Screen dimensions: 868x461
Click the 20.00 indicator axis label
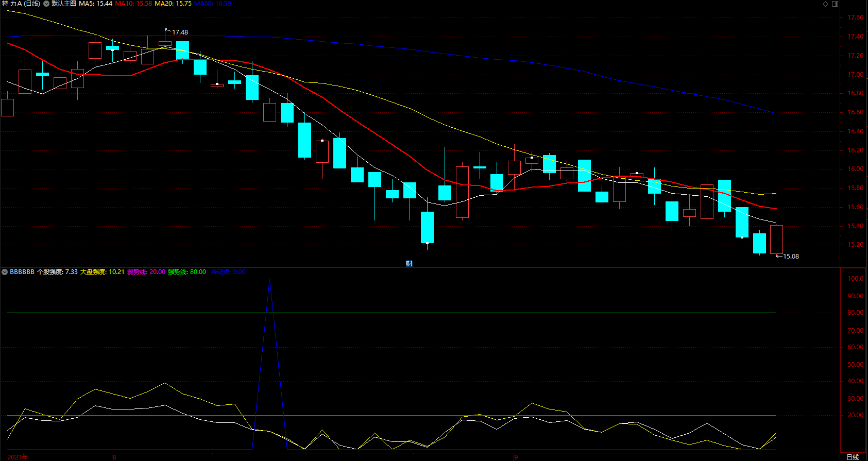click(856, 415)
